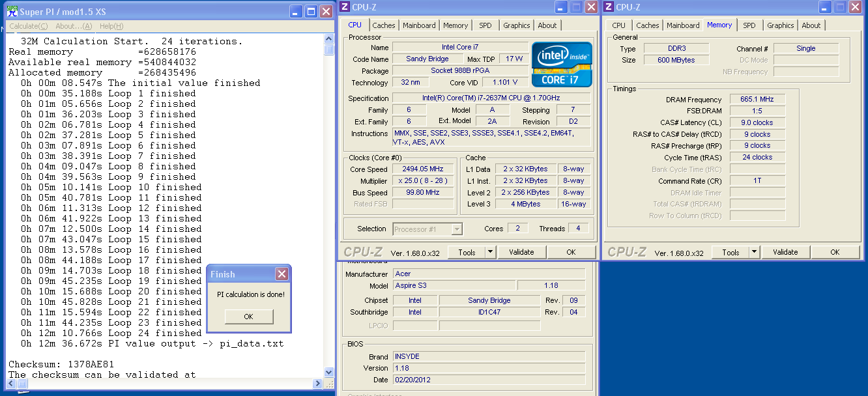Click the Checksum: 1378AE81 line
The height and width of the screenshot is (396, 868).
coord(61,364)
